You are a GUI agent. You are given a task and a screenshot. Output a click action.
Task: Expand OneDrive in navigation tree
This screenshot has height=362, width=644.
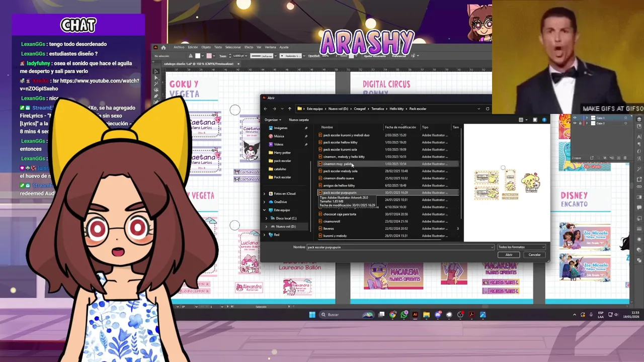click(x=264, y=202)
